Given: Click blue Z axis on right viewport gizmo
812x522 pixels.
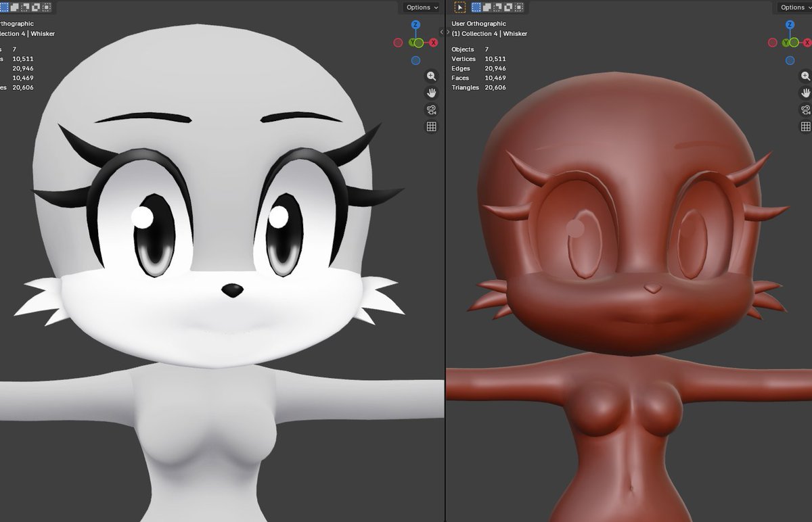Looking at the screenshot, I should click(790, 25).
